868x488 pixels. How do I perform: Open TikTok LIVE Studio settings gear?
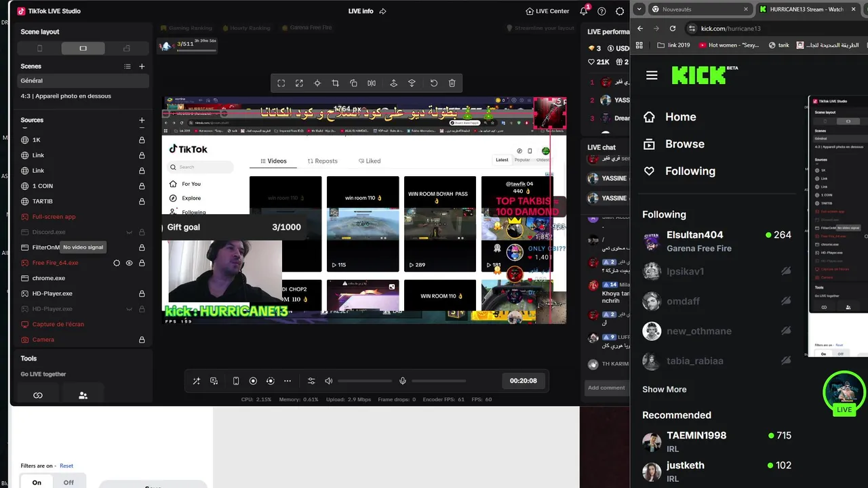click(x=620, y=12)
